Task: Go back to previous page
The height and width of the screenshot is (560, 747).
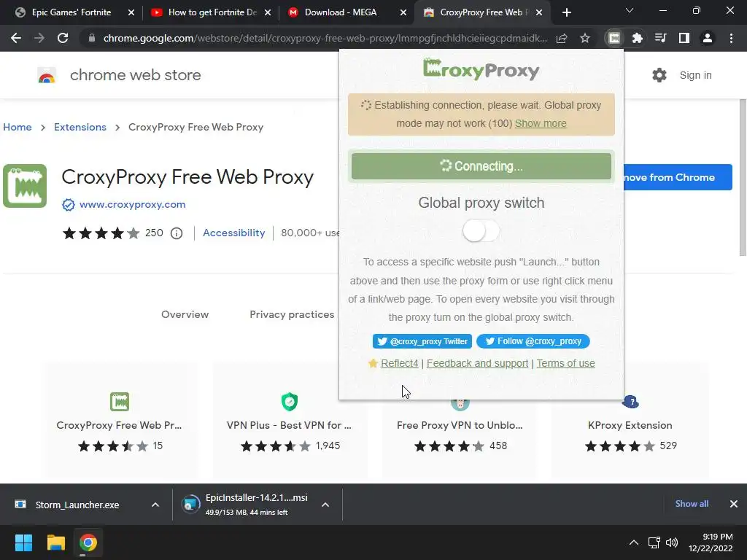Action: click(x=16, y=38)
